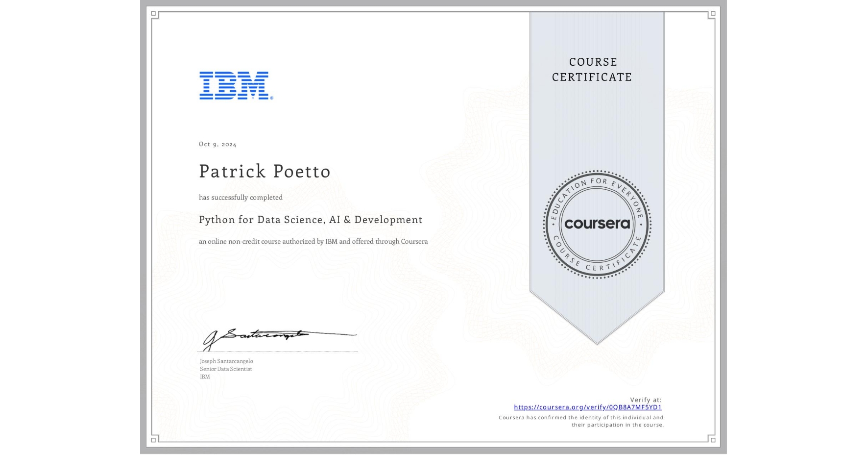The image size is (868, 455).
Task: Select the authorized by IBM description line
Action: click(x=313, y=241)
